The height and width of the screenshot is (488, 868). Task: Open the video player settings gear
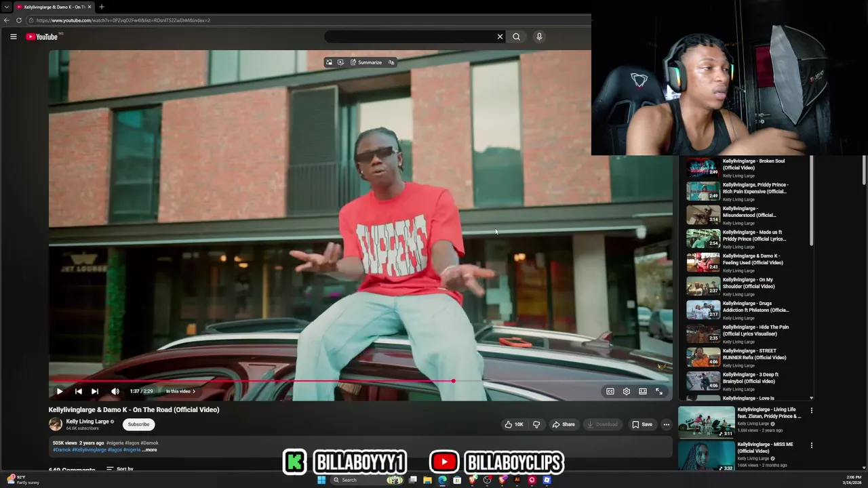(627, 391)
